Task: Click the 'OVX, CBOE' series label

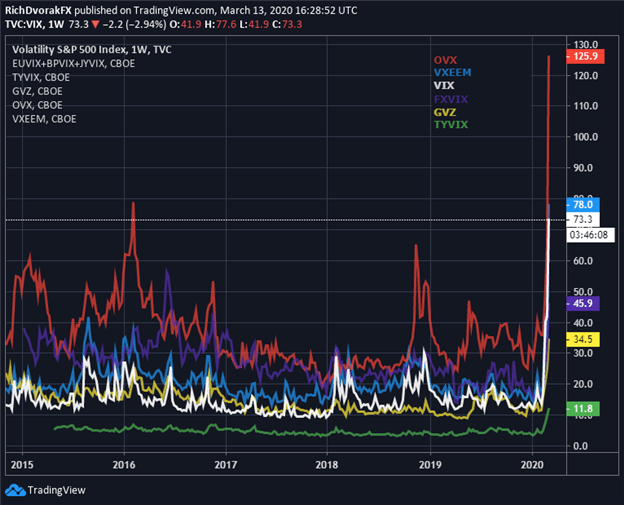Action: pos(37,105)
